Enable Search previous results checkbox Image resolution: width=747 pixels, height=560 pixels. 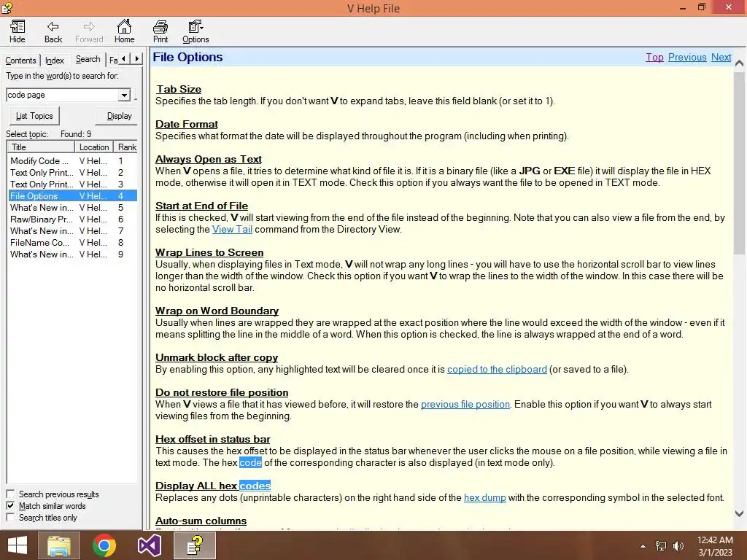point(10,494)
